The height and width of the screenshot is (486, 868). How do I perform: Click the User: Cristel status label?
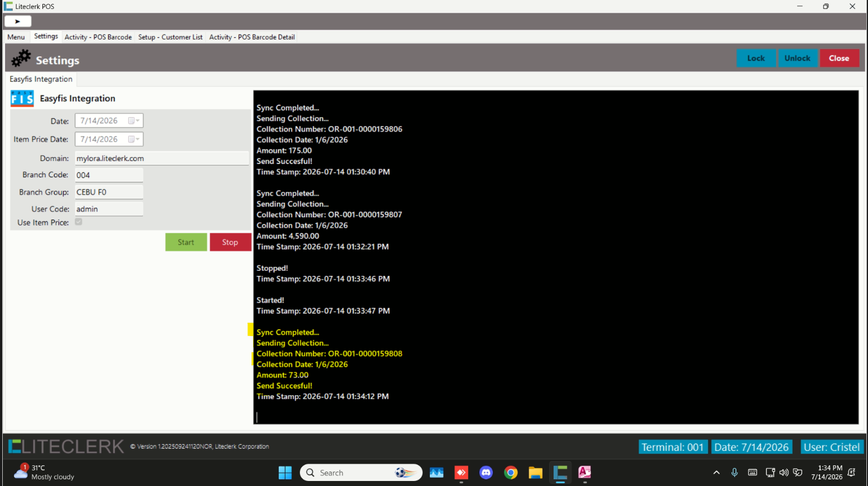point(832,447)
